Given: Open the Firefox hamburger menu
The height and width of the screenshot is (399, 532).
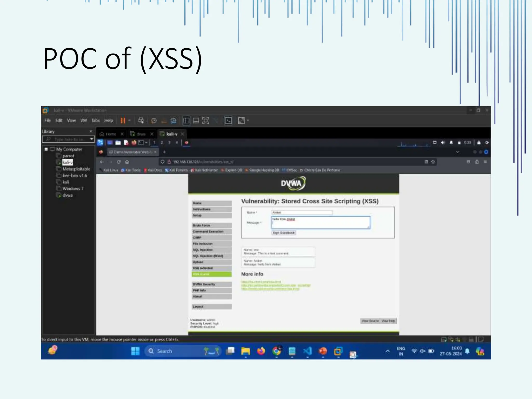Looking at the screenshot, I should (485, 162).
